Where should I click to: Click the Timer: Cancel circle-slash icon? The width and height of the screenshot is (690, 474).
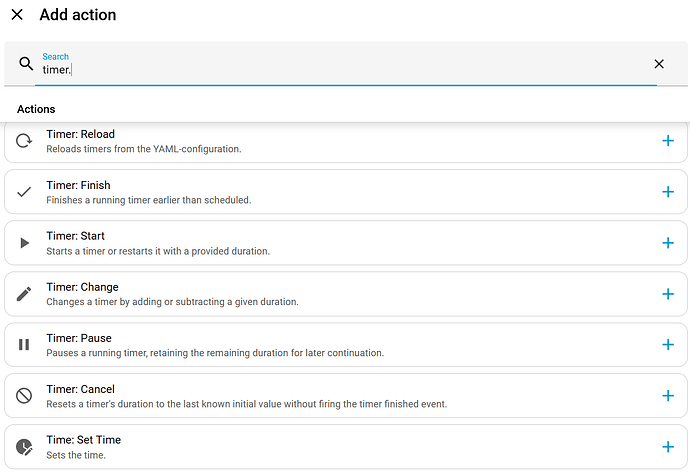24,396
